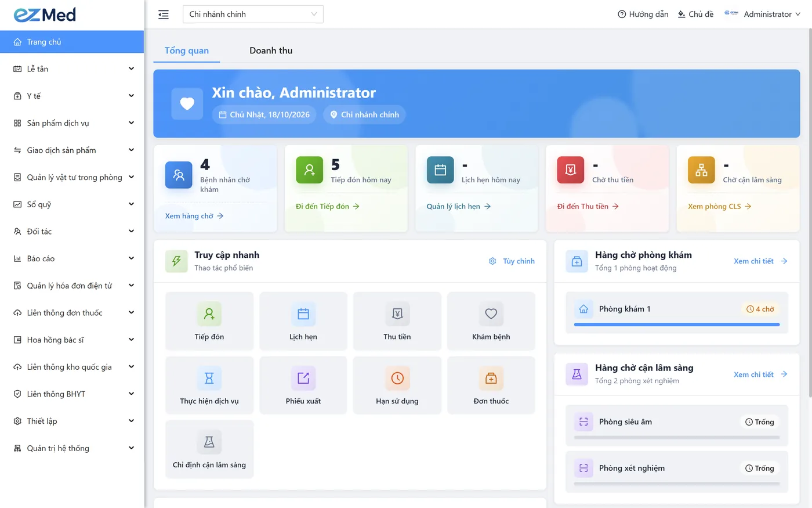812x508 pixels.
Task: Click the orange Chờ cận lâm sàng icon
Action: click(x=701, y=170)
